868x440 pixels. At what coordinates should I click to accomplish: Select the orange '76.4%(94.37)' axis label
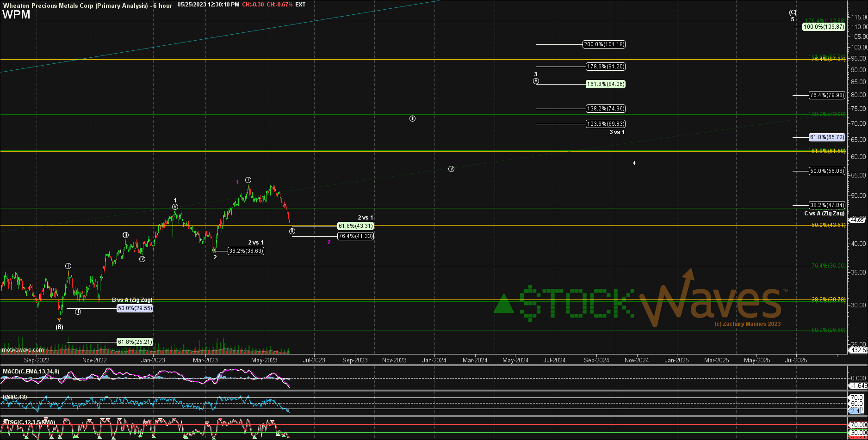pos(829,59)
